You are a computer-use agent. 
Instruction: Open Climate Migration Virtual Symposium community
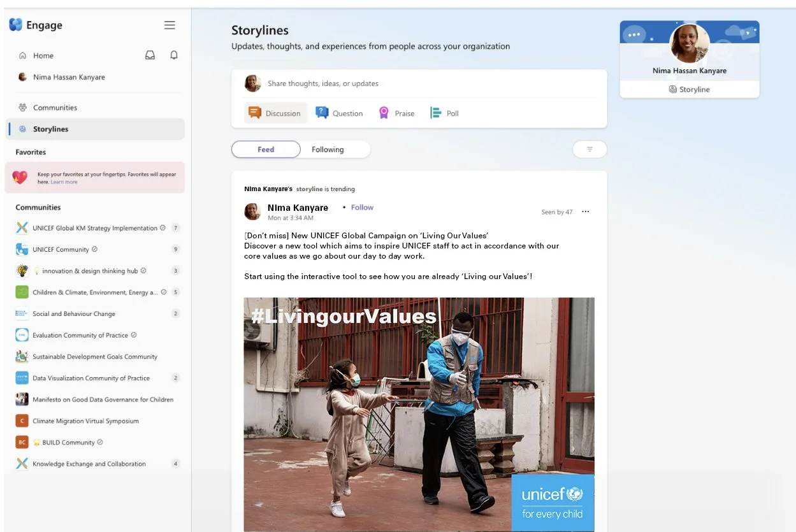85,421
